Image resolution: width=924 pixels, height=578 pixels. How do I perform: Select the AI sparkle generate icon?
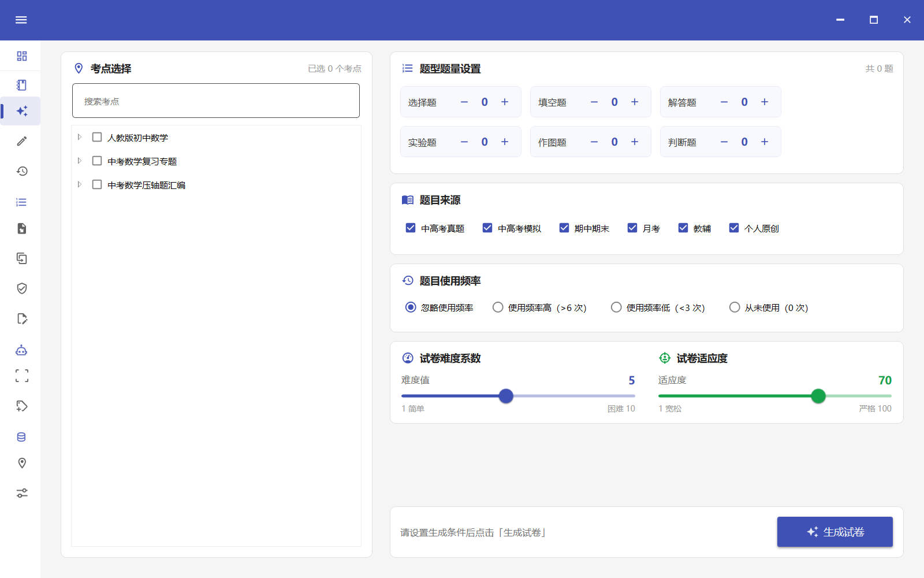point(22,111)
